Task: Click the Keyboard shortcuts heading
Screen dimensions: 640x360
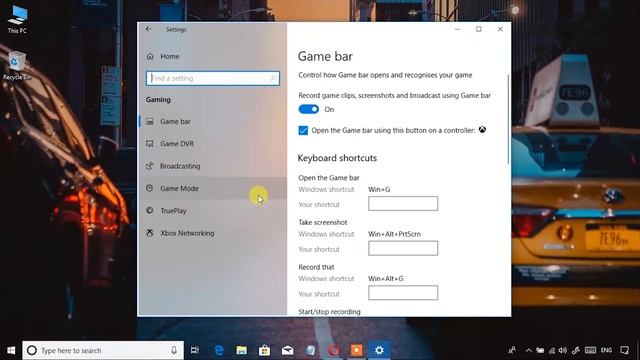Action: click(x=337, y=158)
